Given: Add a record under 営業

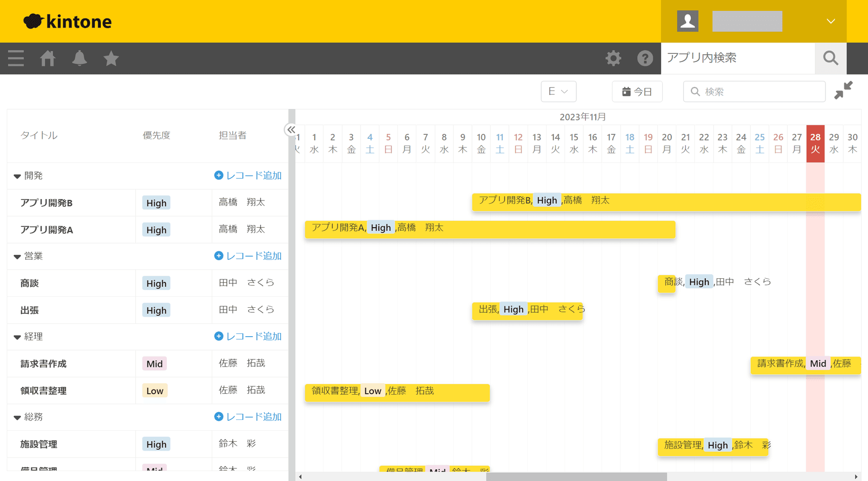Looking at the screenshot, I should (x=254, y=256).
